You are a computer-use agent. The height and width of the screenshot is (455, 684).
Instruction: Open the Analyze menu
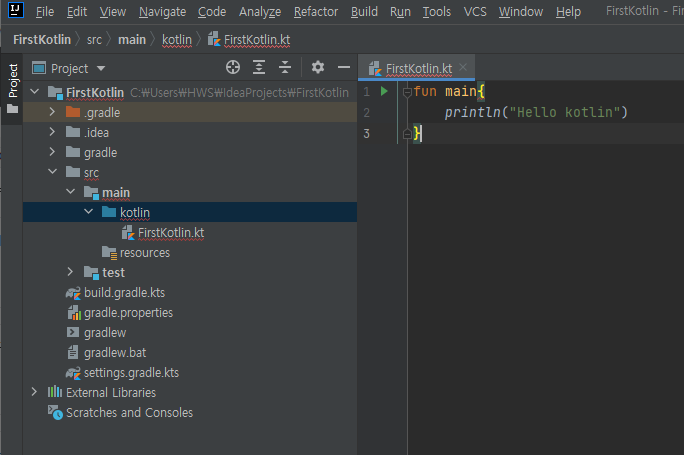pos(260,12)
